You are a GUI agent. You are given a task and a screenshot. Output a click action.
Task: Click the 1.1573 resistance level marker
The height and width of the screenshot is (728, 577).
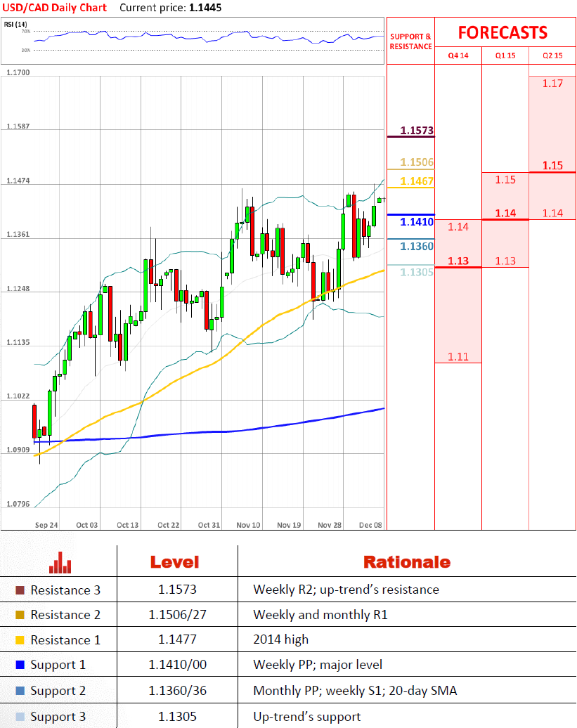(x=417, y=131)
